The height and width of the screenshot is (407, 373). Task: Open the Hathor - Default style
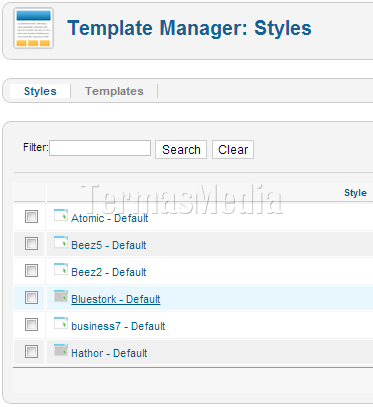pyautogui.click(x=109, y=353)
